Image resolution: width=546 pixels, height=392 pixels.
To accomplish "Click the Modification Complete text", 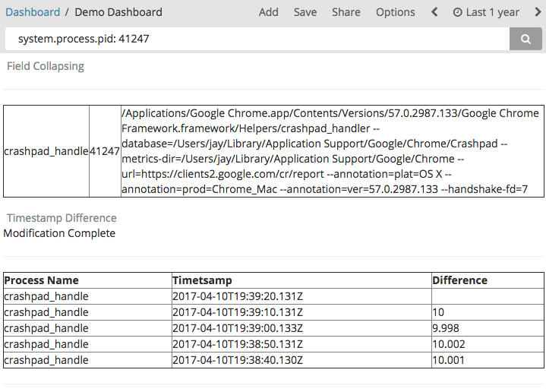I will (x=59, y=233).
